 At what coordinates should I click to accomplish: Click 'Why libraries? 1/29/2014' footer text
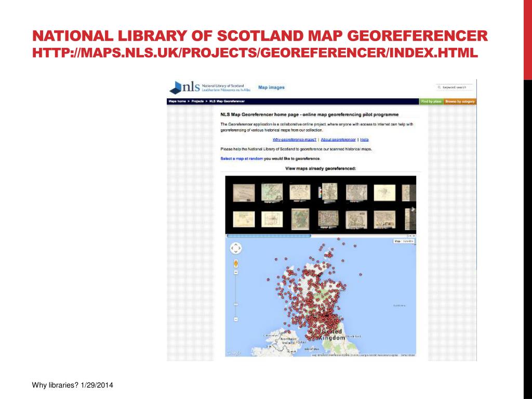click(x=73, y=385)
